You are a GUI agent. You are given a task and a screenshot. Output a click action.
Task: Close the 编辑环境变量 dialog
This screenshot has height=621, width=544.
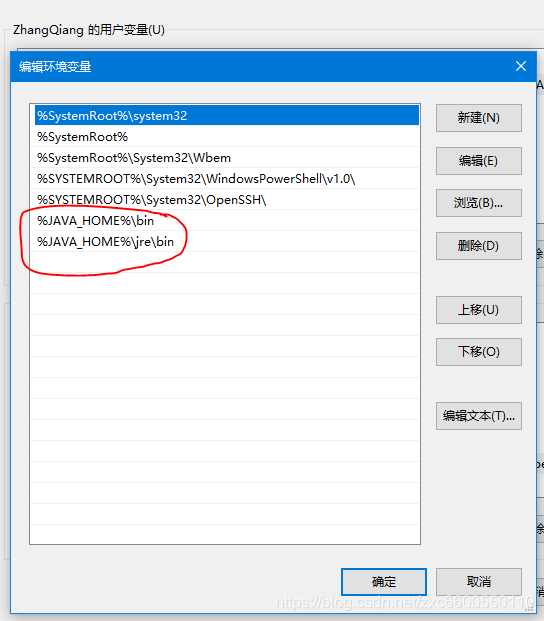[521, 66]
